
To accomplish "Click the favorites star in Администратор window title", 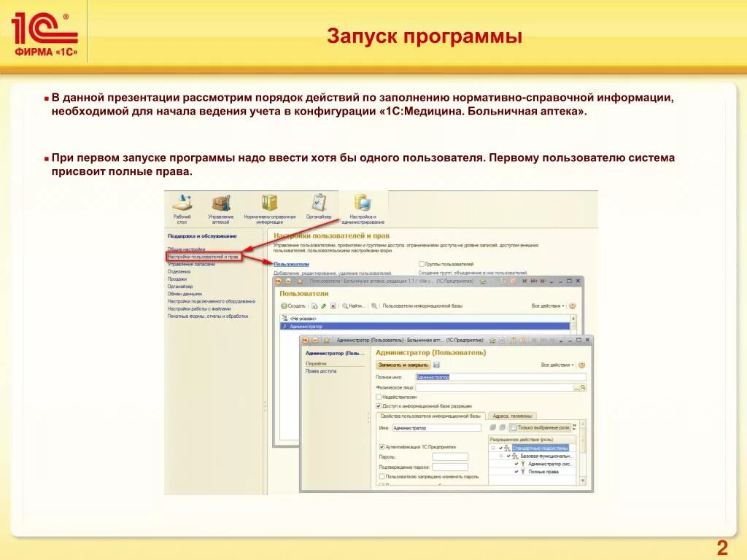I will pos(327,341).
